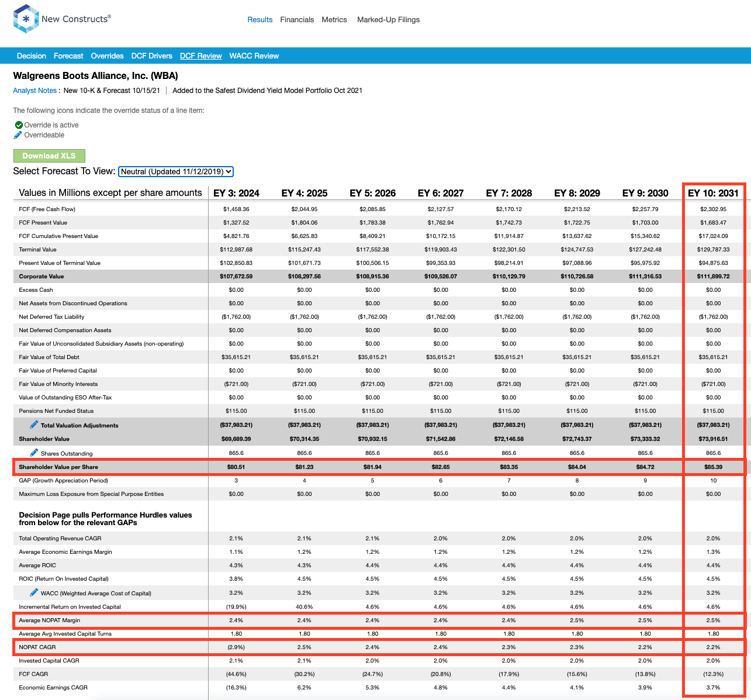Screen dimensions: 751x700
Task: Click the 6.2% Economic Earnings CAGR value
Action: pos(304,688)
